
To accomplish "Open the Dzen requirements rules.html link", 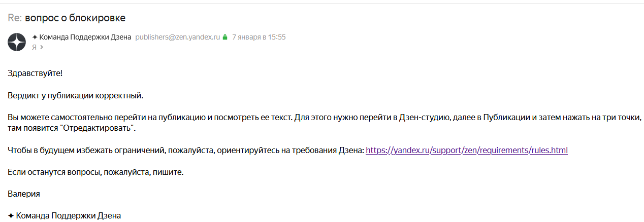I will (467, 151).
